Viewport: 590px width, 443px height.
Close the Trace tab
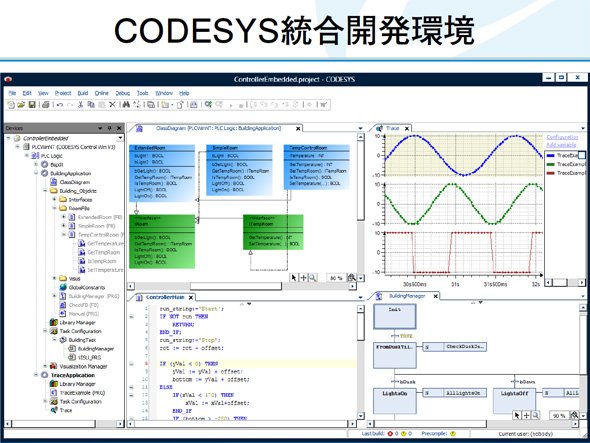407,129
